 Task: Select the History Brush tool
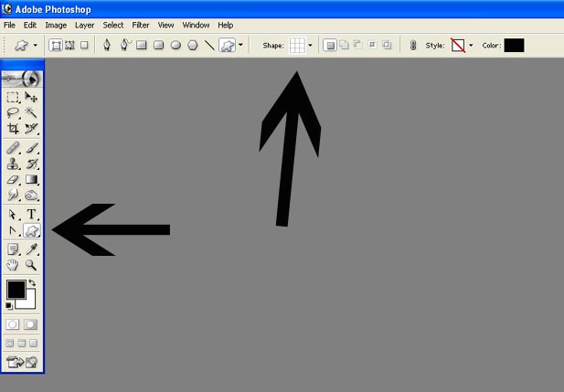pos(31,164)
